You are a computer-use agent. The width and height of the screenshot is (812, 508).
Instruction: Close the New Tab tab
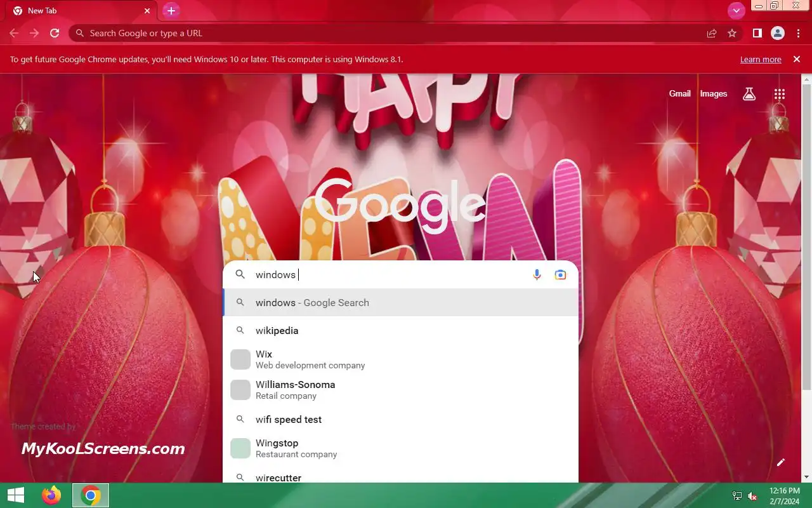(147, 11)
